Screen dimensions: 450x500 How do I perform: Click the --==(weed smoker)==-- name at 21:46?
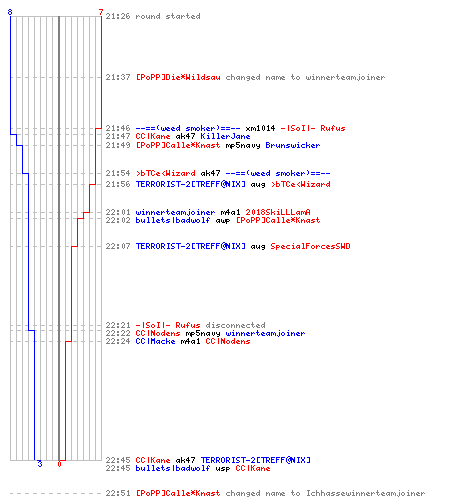pos(188,128)
